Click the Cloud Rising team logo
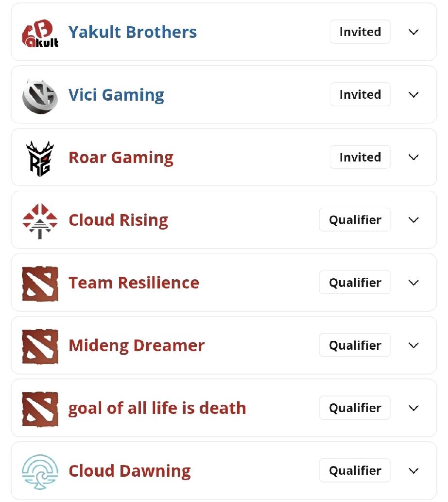The height and width of the screenshot is (502, 448). 40,220
